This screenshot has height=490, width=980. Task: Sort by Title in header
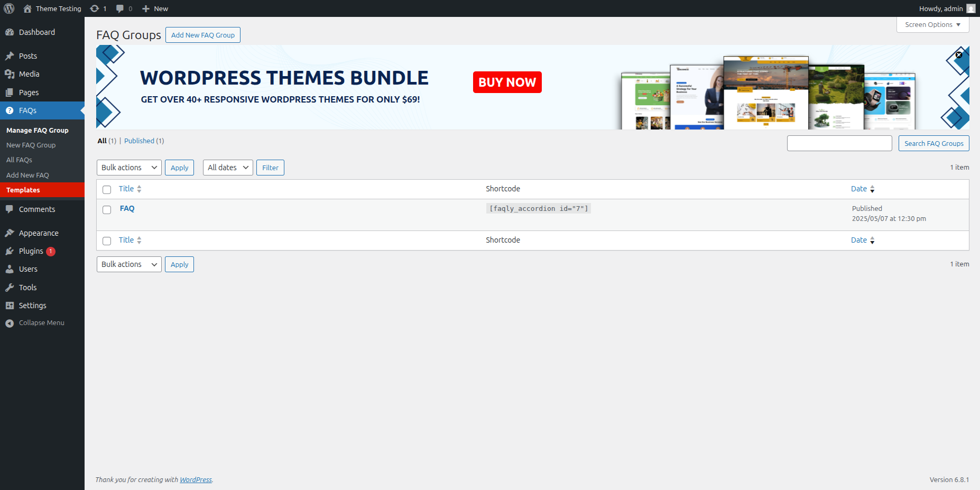pos(130,189)
